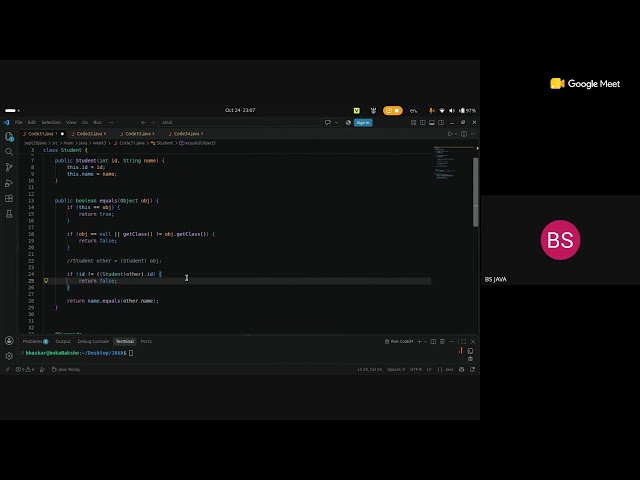The width and height of the screenshot is (640, 480).
Task: Open the chat dropdown chevron in the title bar
Action: pos(336,122)
